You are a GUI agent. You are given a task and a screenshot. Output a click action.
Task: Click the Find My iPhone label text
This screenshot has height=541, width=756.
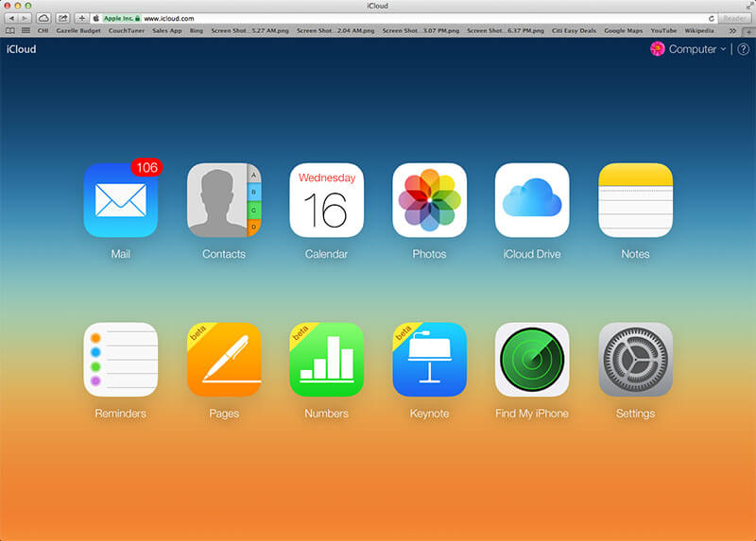pyautogui.click(x=532, y=414)
